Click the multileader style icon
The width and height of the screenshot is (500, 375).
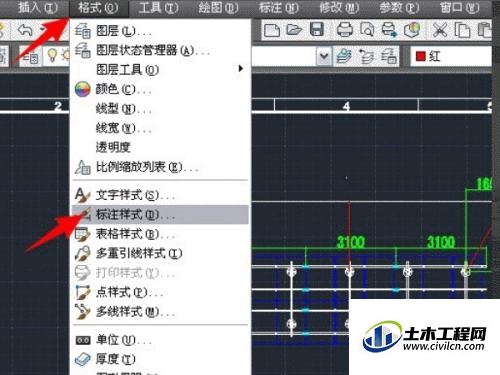[82, 253]
